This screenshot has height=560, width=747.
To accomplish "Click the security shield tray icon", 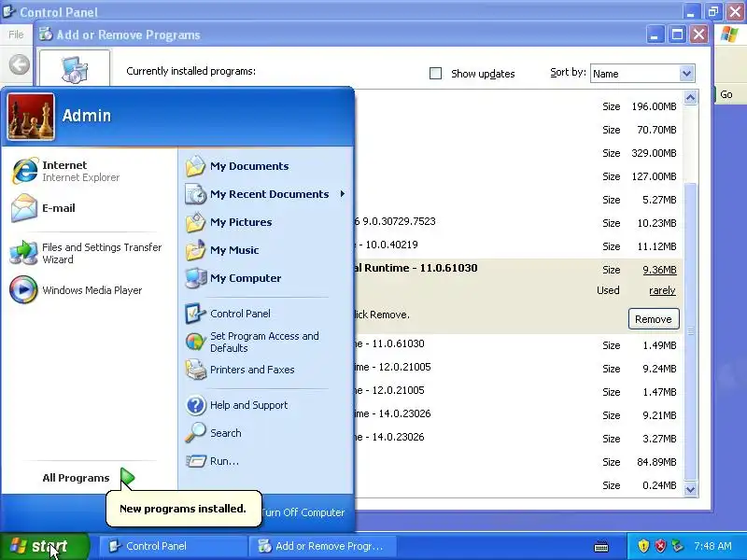I will (643, 546).
